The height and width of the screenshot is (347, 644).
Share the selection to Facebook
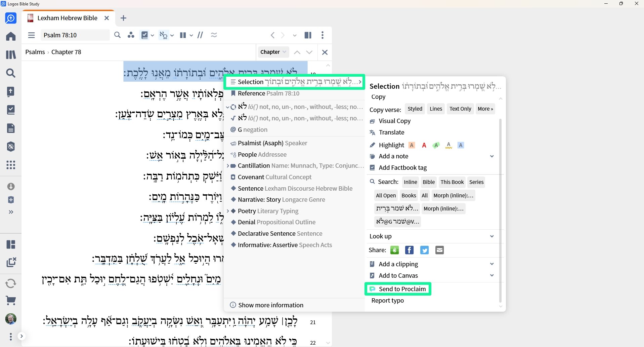click(409, 250)
